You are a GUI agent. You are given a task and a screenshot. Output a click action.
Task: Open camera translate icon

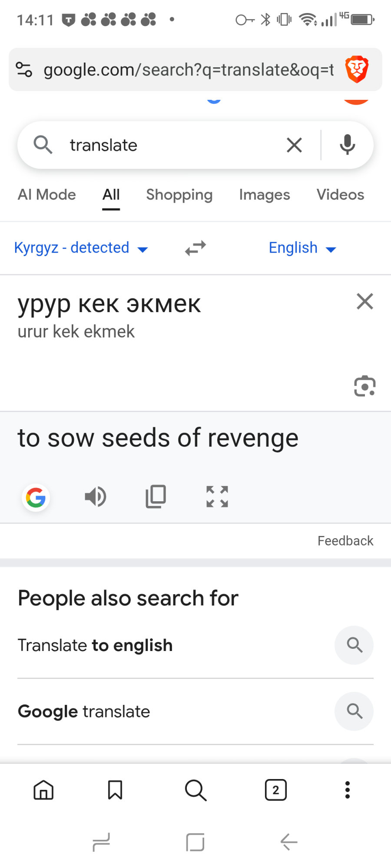[x=364, y=386]
